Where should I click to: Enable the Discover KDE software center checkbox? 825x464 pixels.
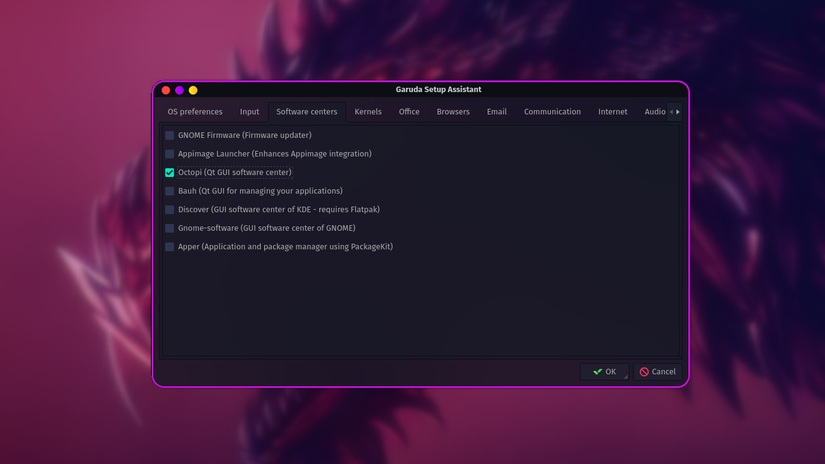pyautogui.click(x=169, y=209)
